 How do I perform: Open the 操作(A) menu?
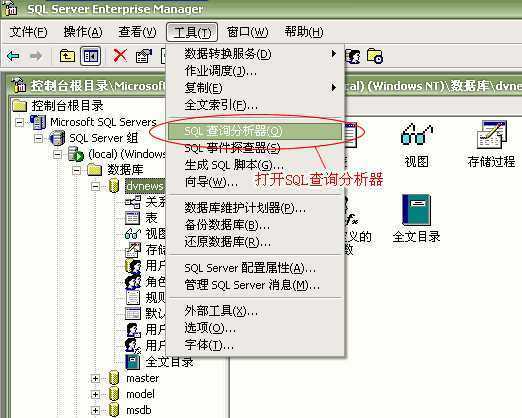tap(83, 32)
